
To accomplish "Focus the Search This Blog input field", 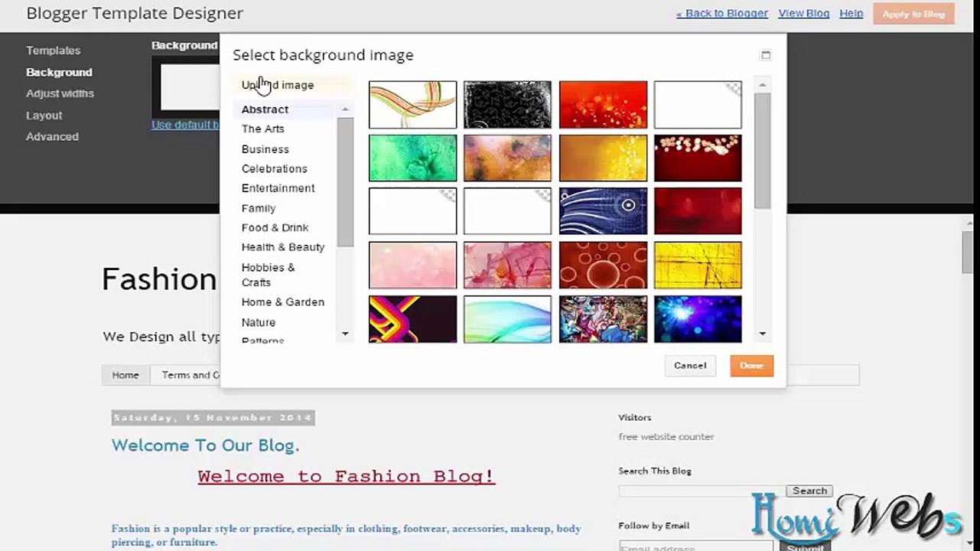I will 702,491.
